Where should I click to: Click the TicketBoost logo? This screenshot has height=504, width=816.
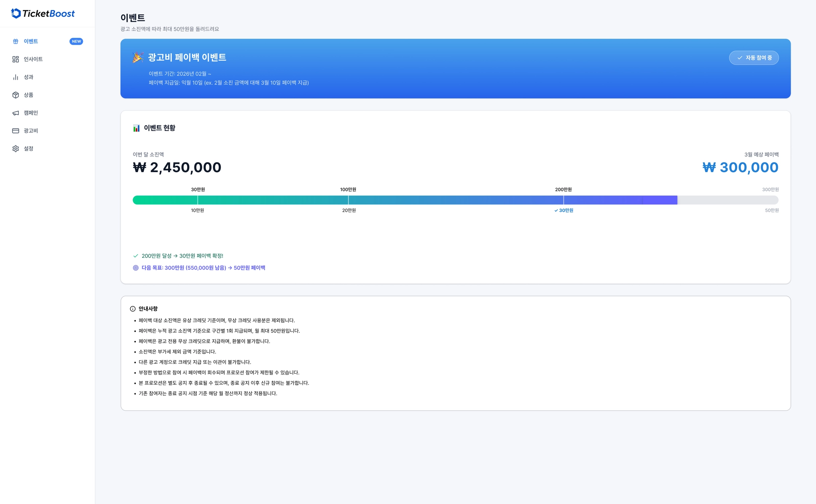tap(43, 14)
